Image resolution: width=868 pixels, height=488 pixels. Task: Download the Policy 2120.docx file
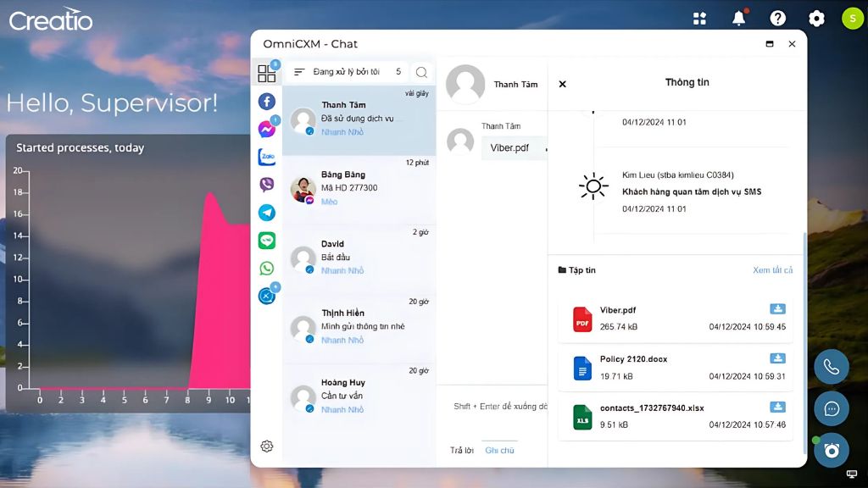777,358
